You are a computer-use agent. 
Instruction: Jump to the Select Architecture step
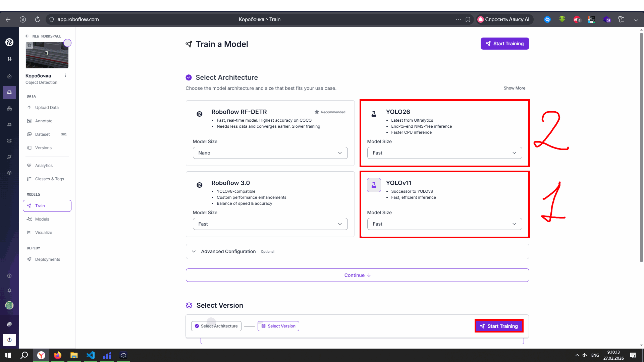[216, 326]
